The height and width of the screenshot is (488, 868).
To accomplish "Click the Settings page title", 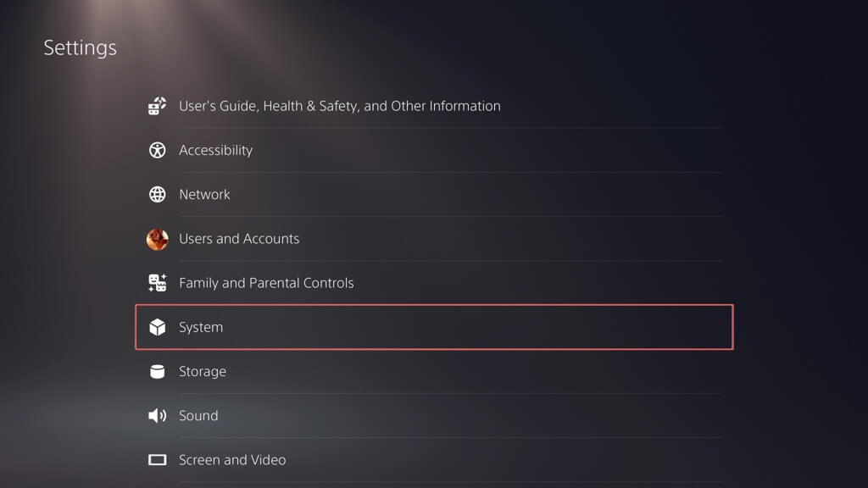I will coord(80,47).
